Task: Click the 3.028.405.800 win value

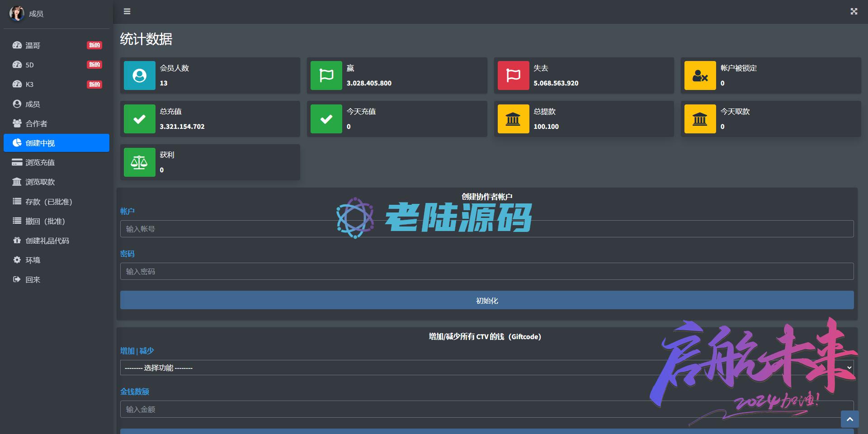Action: pos(369,83)
